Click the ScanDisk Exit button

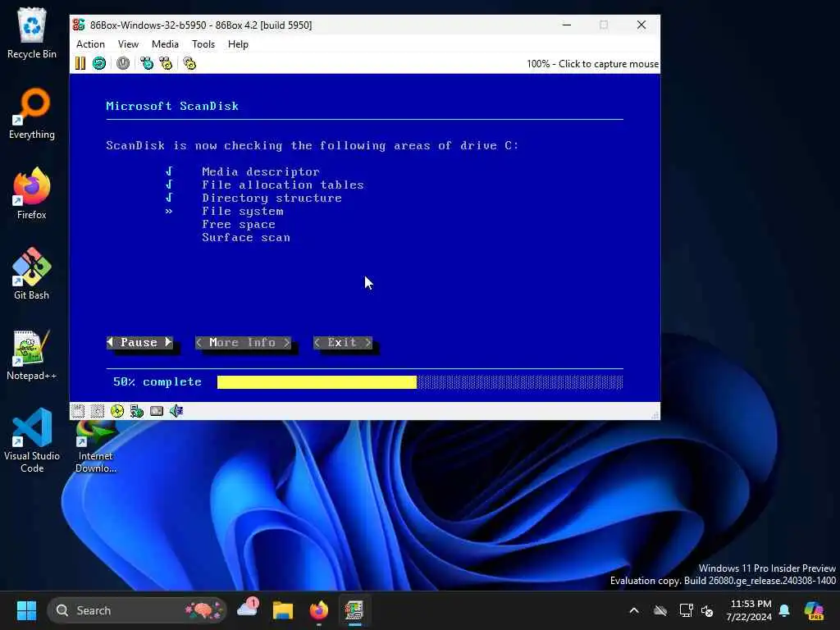(342, 342)
